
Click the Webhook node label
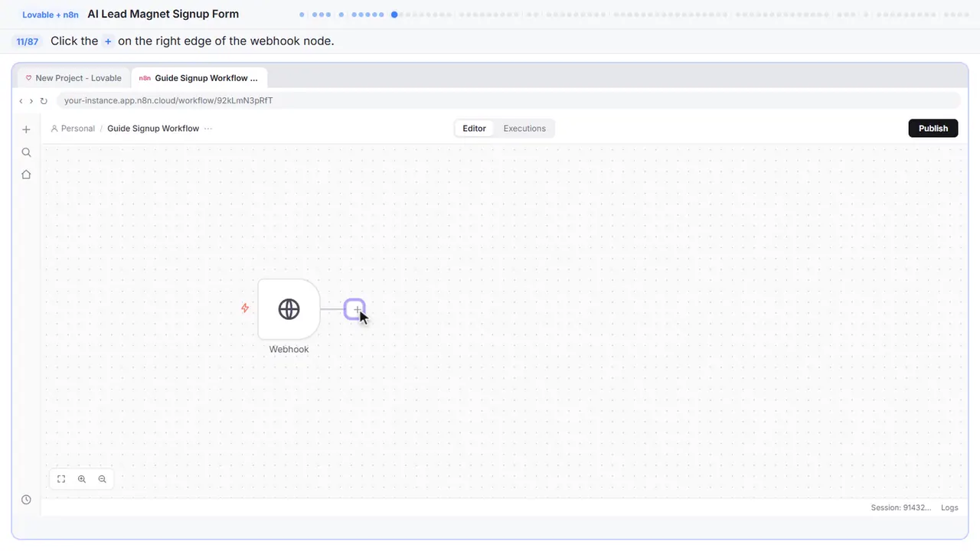coord(289,349)
